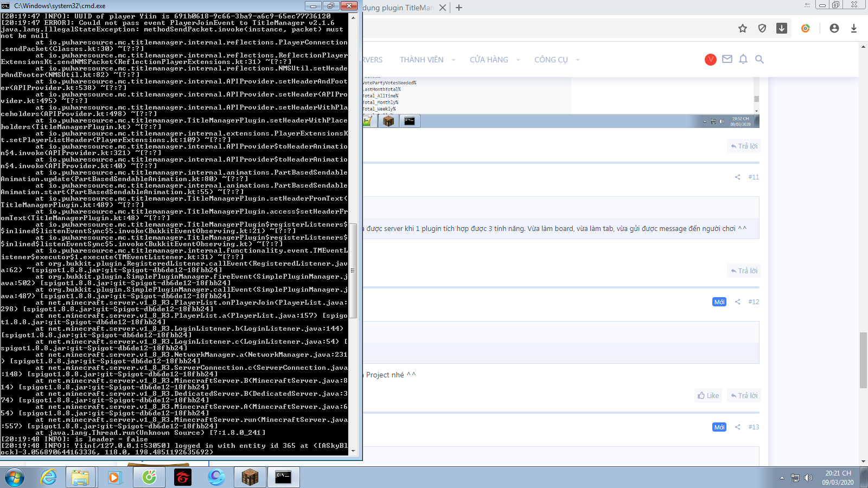Open the forum notifications bell
This screenshot has width=868, height=488.
coord(743,59)
